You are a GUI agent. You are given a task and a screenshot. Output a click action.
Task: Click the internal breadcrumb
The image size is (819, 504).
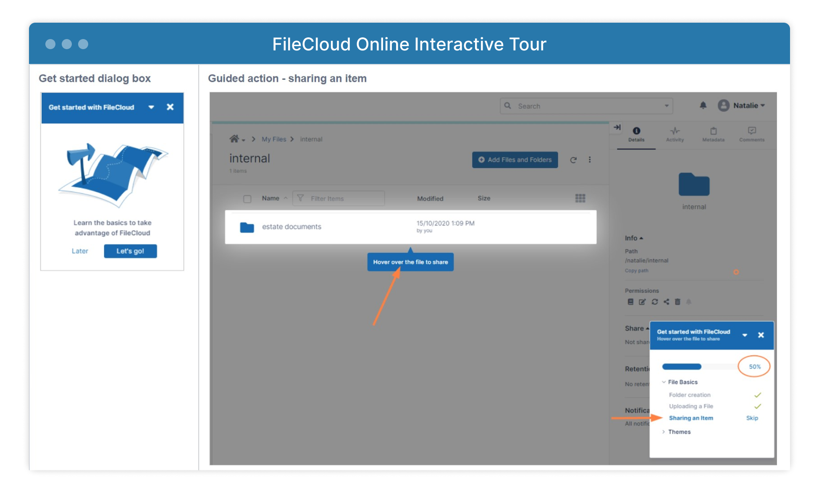[311, 139]
